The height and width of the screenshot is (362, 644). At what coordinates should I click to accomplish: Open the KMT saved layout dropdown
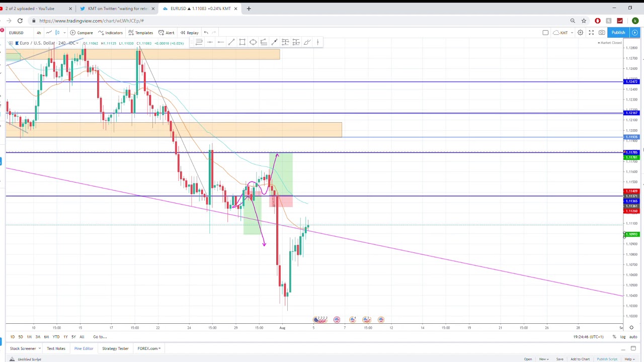coord(563,33)
